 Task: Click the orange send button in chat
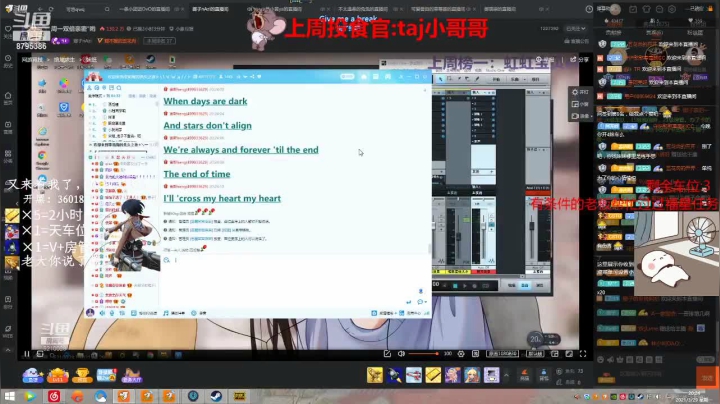(x=707, y=378)
